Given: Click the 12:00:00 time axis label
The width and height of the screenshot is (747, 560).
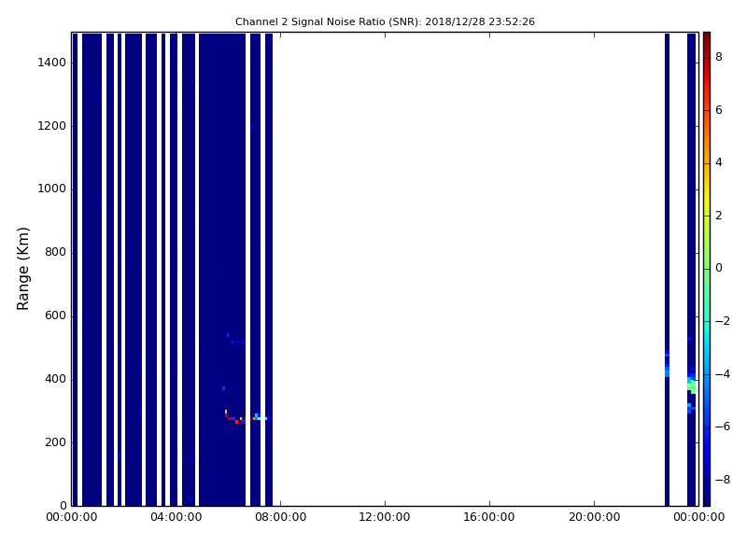Looking at the screenshot, I should [385, 517].
